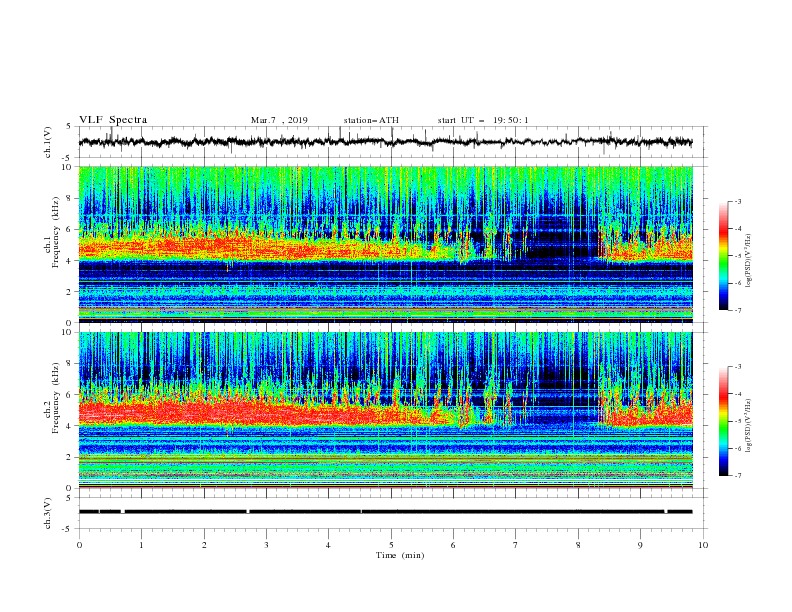This screenshot has height=612, width=792.
Task: Click the '-3' tick on ch.1 colorbar
Action: (737, 201)
